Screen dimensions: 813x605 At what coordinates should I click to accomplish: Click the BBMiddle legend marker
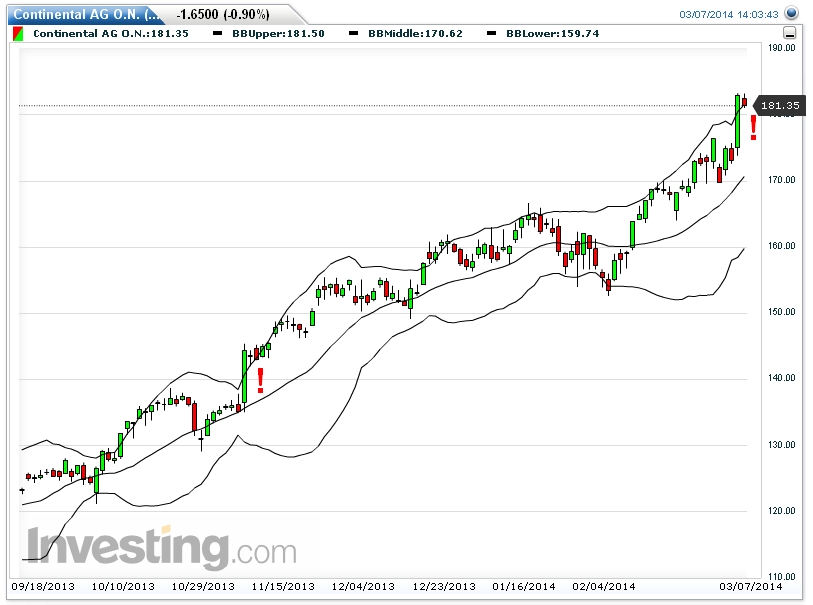pyautogui.click(x=354, y=34)
